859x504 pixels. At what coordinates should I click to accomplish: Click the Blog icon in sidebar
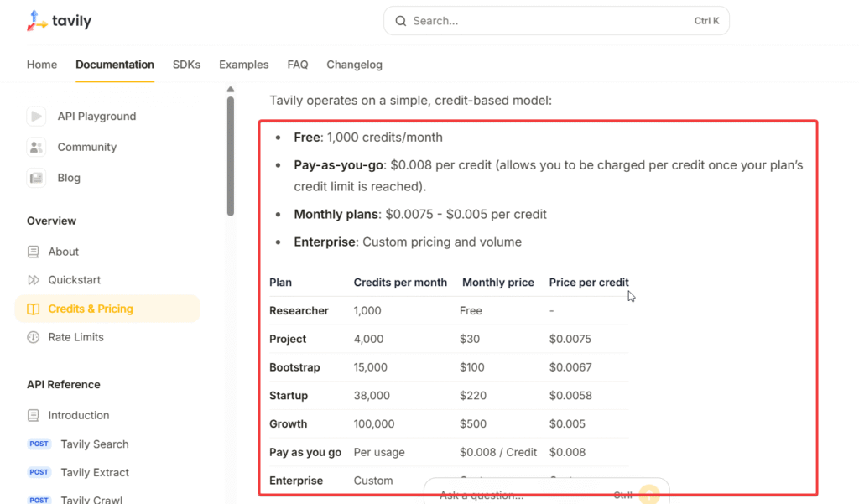point(36,178)
